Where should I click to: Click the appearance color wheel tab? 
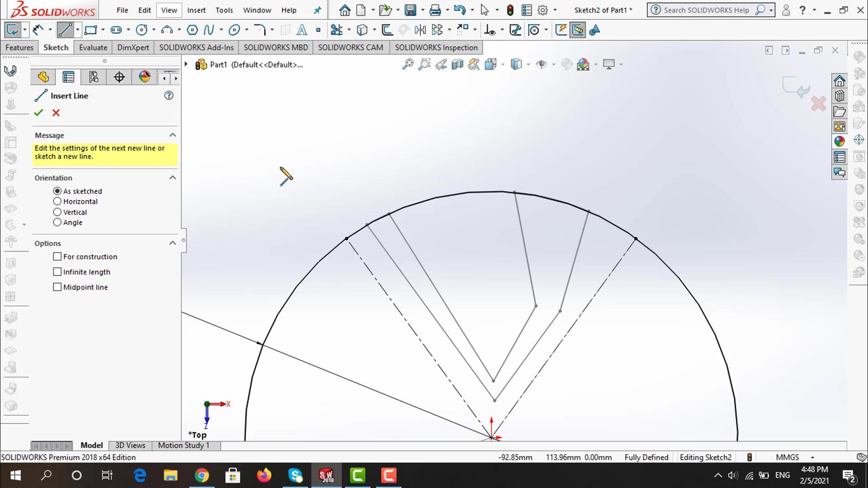pyautogui.click(x=145, y=77)
